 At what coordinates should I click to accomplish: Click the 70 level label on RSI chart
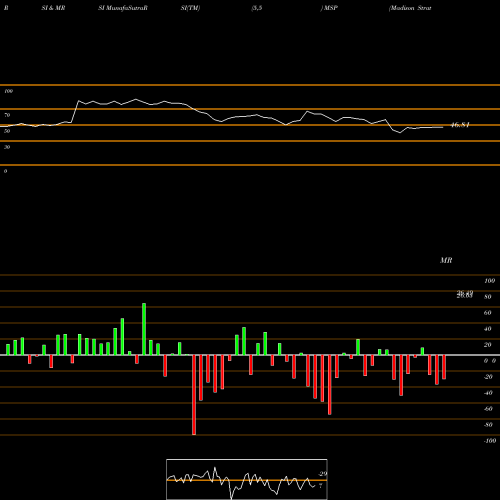click(7, 115)
